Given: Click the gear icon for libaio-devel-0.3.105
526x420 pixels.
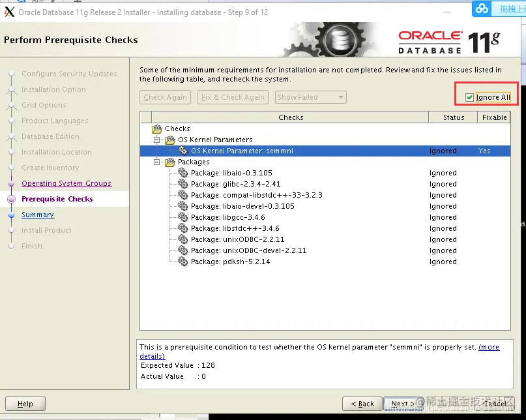Looking at the screenshot, I should (x=183, y=206).
